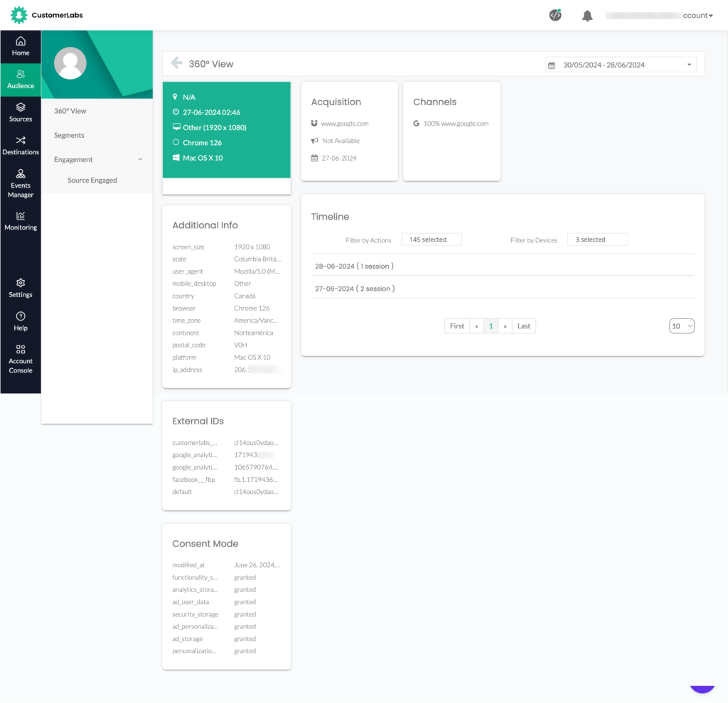The width and height of the screenshot is (728, 703).
Task: Expand the 27-06-2024 (2 session) row
Action: [503, 289]
